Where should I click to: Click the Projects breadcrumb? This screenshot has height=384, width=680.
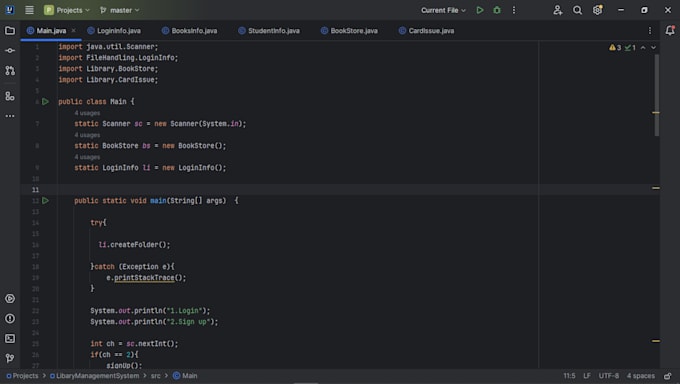(x=22, y=376)
